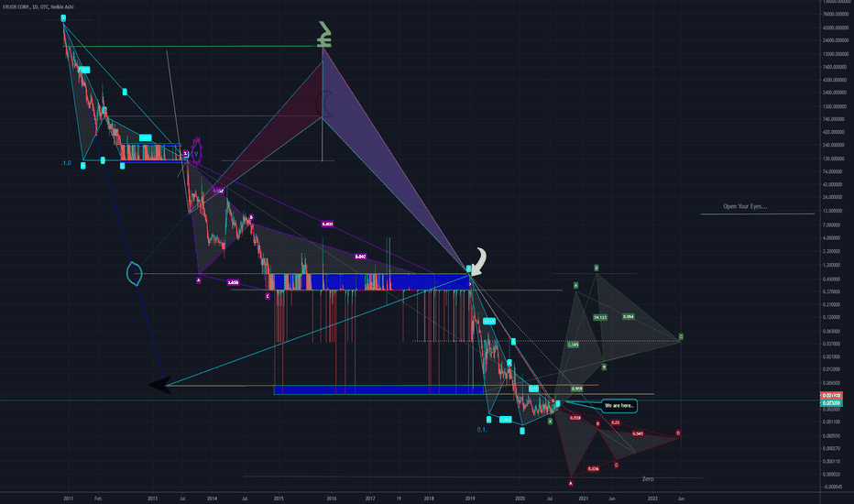854x504 pixels.
Task: Select the '0.1.' teal text label
Action: click(x=482, y=430)
